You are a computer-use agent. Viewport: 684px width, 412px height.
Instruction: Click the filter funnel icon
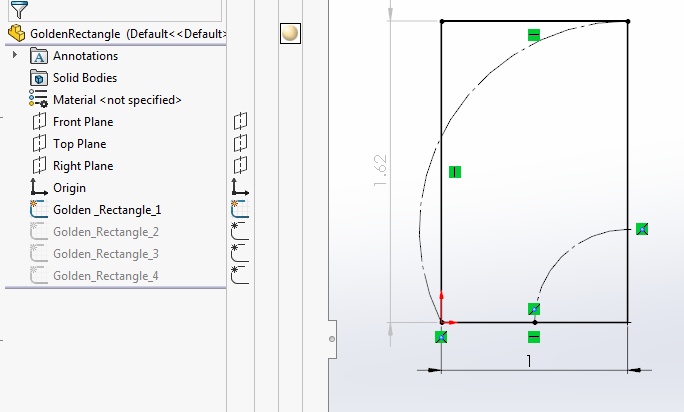(x=19, y=10)
